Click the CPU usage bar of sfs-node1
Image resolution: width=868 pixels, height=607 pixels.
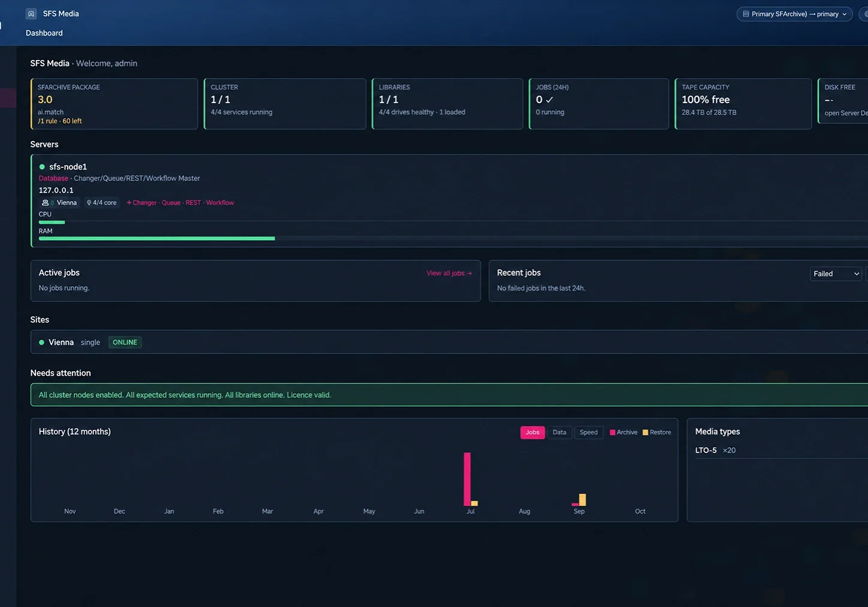click(453, 222)
